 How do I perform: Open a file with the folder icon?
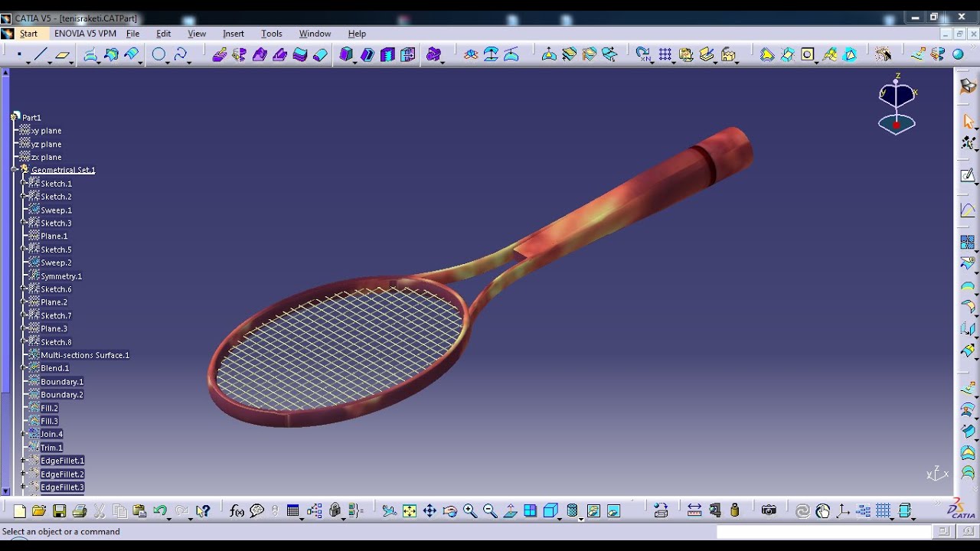pos(39,511)
